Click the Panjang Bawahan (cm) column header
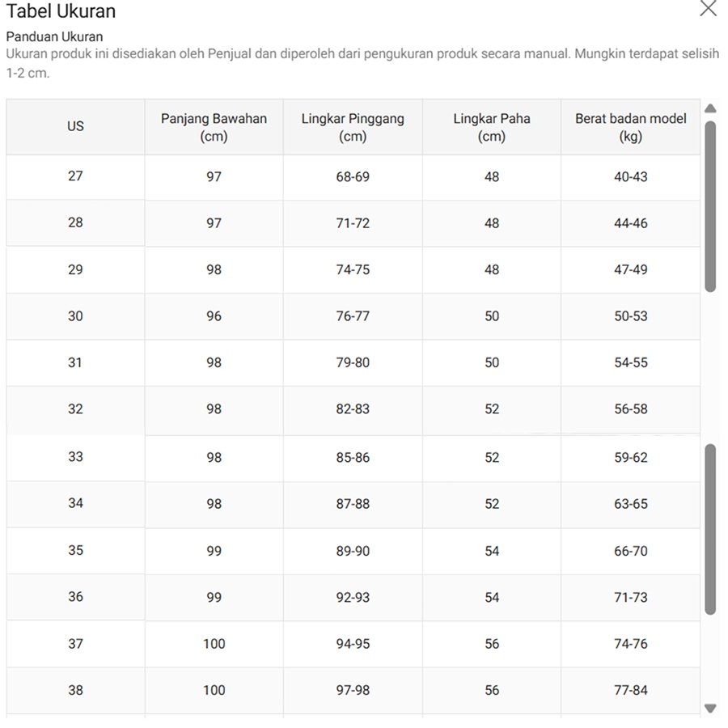Viewport: 728px width, 728px height. click(x=214, y=127)
